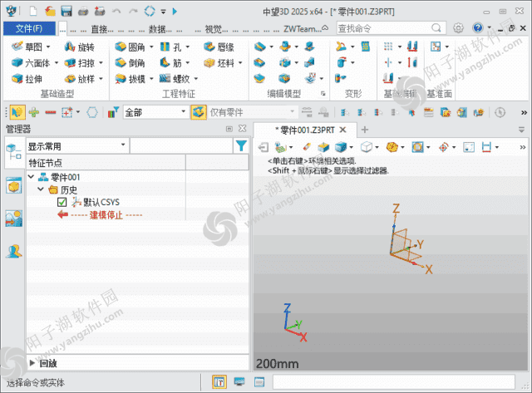
Task: Open the history manager tab icon
Action: [x=13, y=151]
